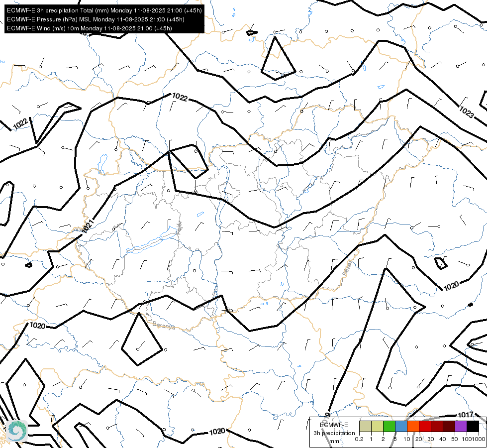487x448 pixels.
Task: Click the Baranya county label
Action: [164, 326]
